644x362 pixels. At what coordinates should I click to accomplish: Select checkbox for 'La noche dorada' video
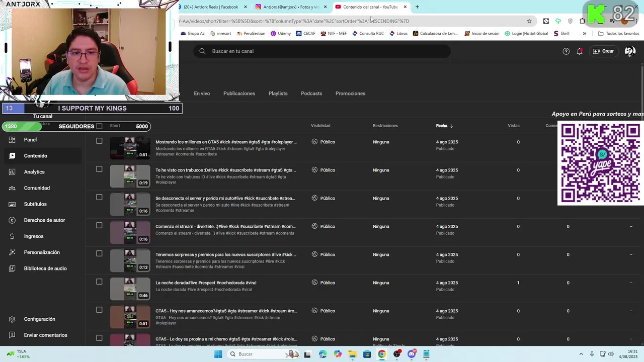[99, 282]
